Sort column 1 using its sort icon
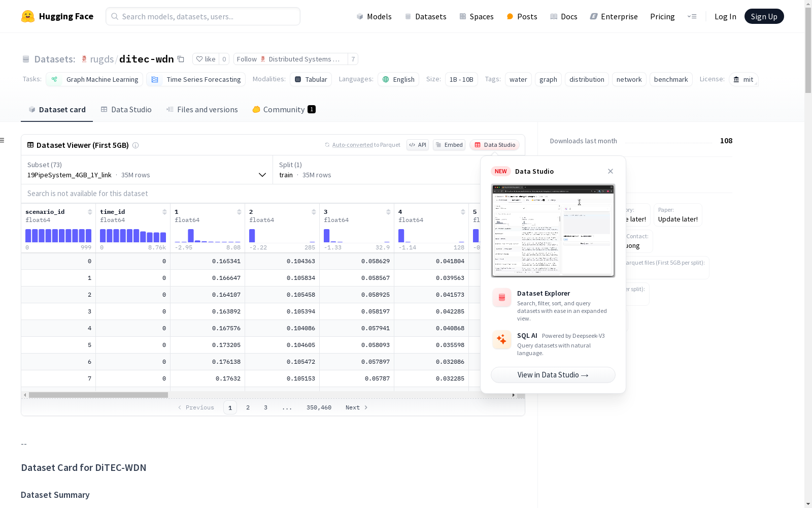Viewport: 812px width, 508px height. click(239, 212)
